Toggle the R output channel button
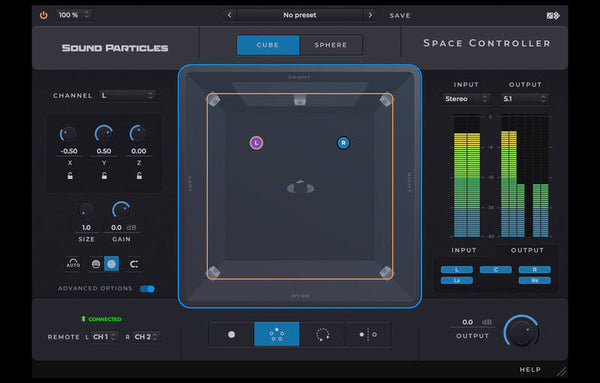Viewport: 600px width, 383px height. pos(535,270)
